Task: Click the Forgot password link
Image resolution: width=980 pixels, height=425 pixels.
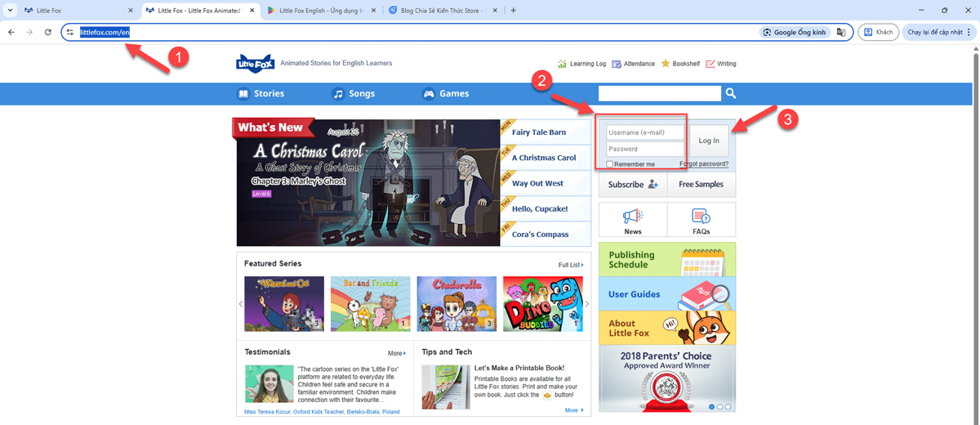Action: point(703,164)
